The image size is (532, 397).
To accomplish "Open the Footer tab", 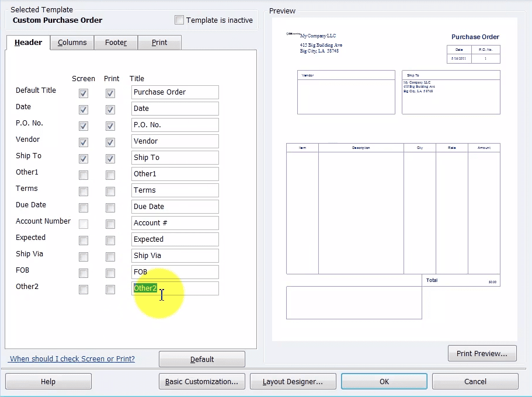I will click(x=116, y=43).
